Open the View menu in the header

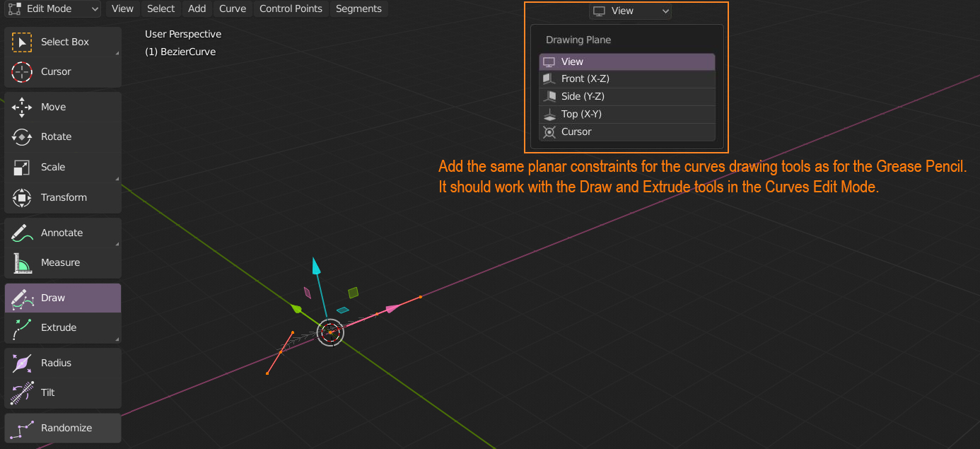122,8
